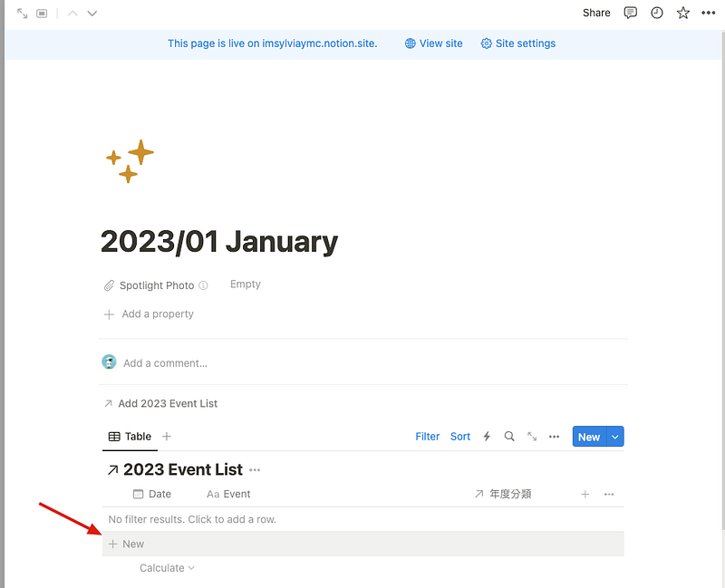Add a new database view
Screen dimensions: 725x588
[167, 437]
